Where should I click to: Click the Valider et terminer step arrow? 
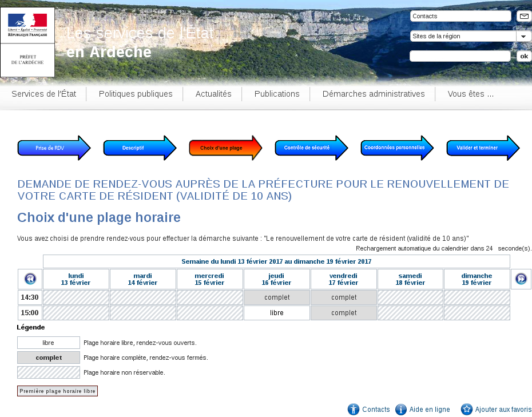pos(483,148)
